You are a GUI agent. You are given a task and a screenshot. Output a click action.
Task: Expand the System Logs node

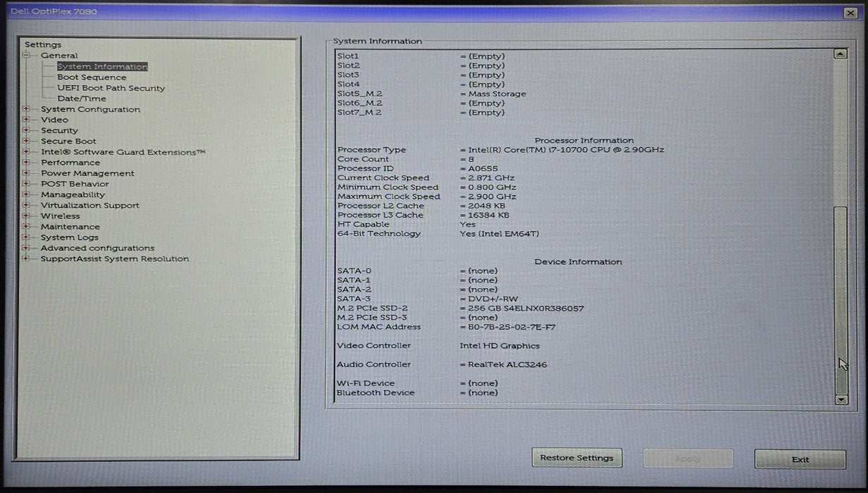click(x=26, y=237)
